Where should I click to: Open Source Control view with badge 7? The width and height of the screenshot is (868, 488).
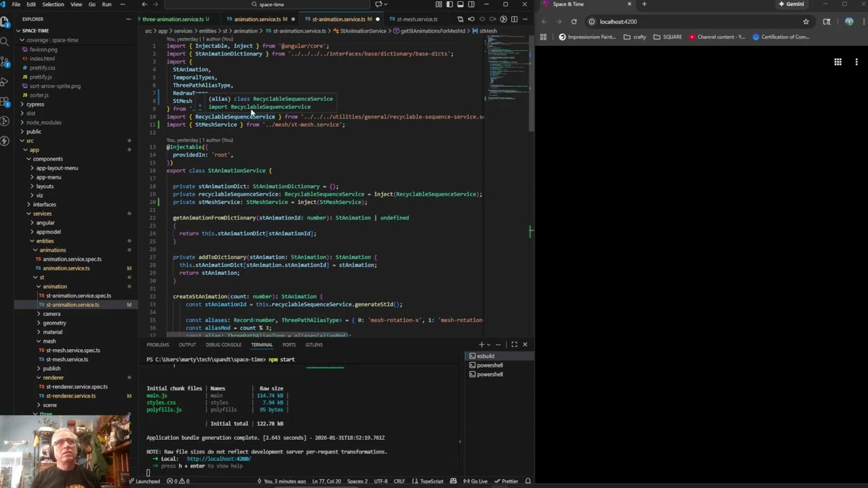click(x=4, y=63)
